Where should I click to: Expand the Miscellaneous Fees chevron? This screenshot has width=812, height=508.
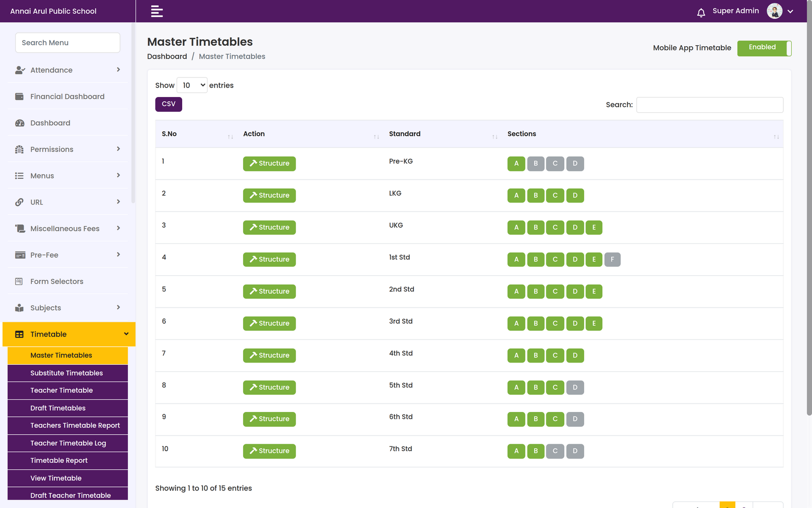point(119,228)
